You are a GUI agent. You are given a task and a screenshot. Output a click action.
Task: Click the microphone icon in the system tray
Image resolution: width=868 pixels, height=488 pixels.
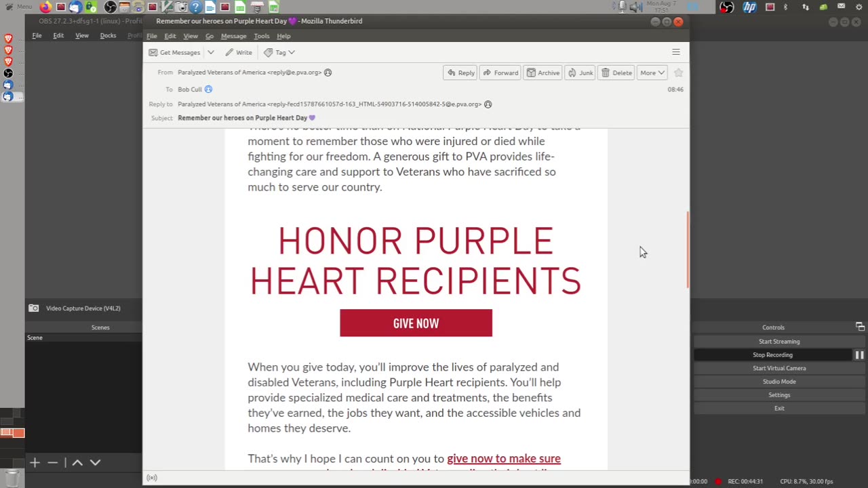622,7
